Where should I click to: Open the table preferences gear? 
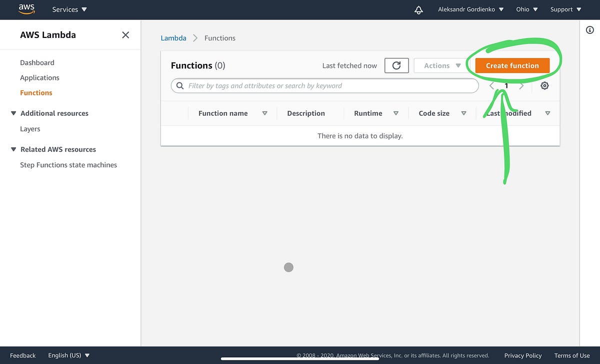pyautogui.click(x=544, y=85)
